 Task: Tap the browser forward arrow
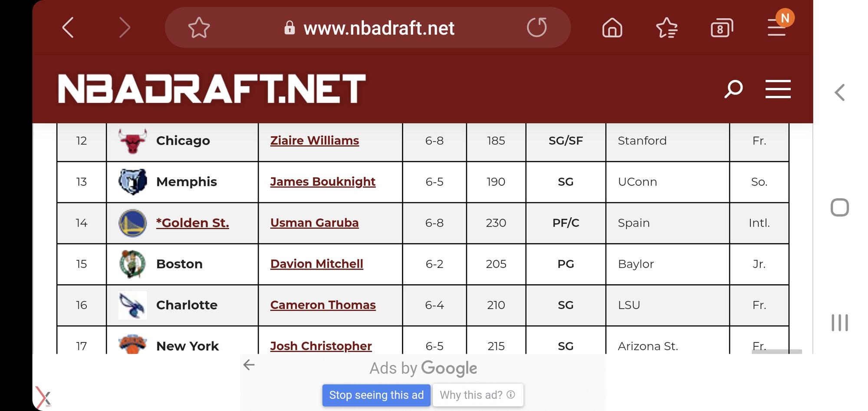[x=125, y=28]
